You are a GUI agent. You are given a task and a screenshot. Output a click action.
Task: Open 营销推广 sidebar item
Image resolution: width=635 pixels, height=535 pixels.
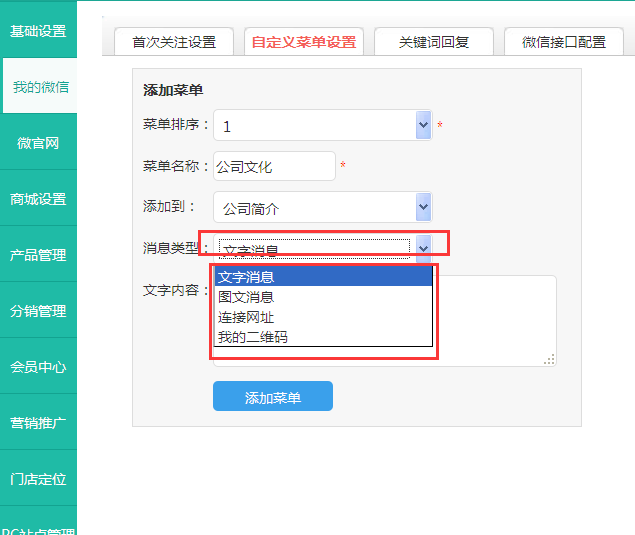(38, 423)
